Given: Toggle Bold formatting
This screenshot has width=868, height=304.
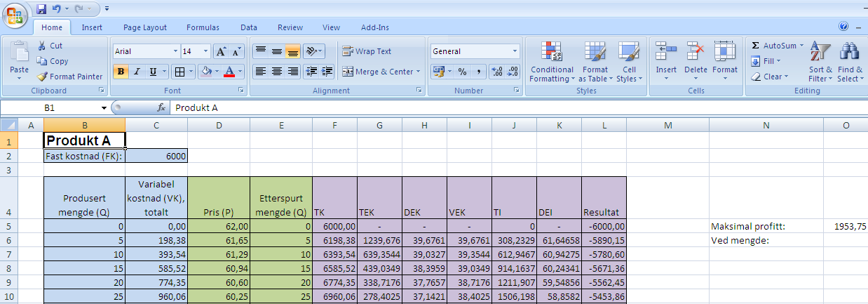Looking at the screenshot, I should click(x=121, y=72).
